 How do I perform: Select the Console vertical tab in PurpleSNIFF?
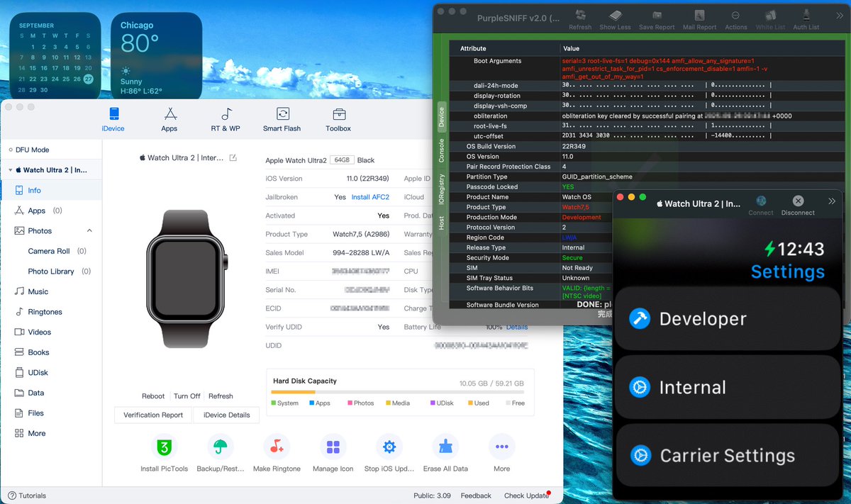coord(441,151)
